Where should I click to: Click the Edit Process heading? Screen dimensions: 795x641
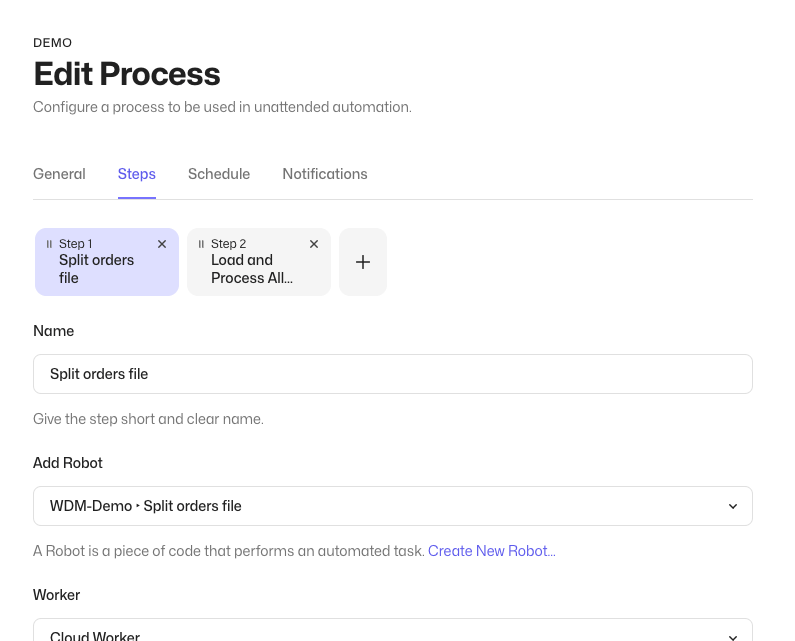[x=127, y=74]
